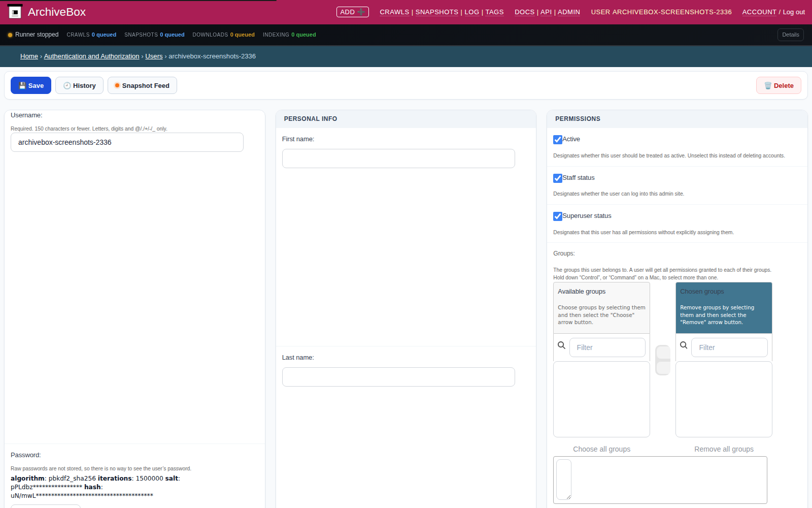The height and width of the screenshot is (508, 812).
Task: Open the History page
Action: [x=79, y=85]
